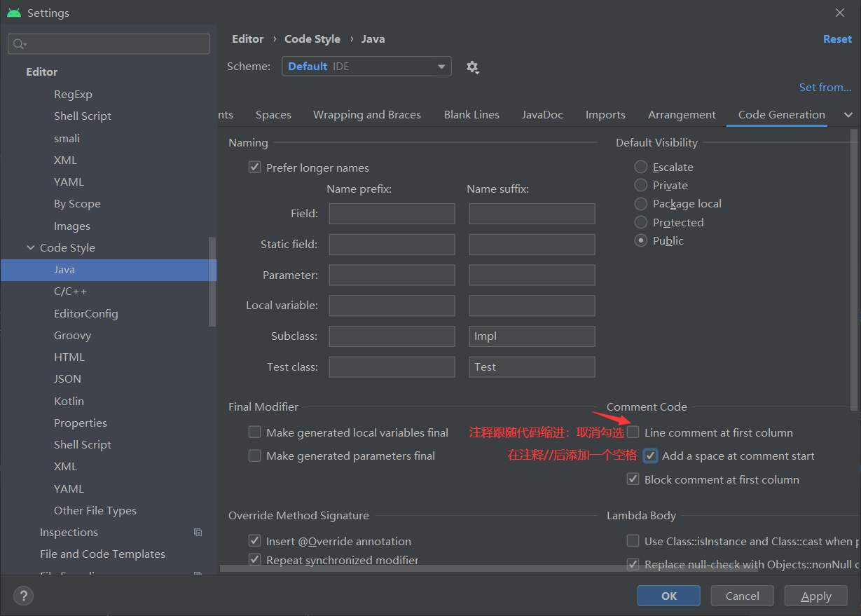Select the Private visibility radio button
Viewport: 861px width, 616px height.
pyautogui.click(x=640, y=186)
